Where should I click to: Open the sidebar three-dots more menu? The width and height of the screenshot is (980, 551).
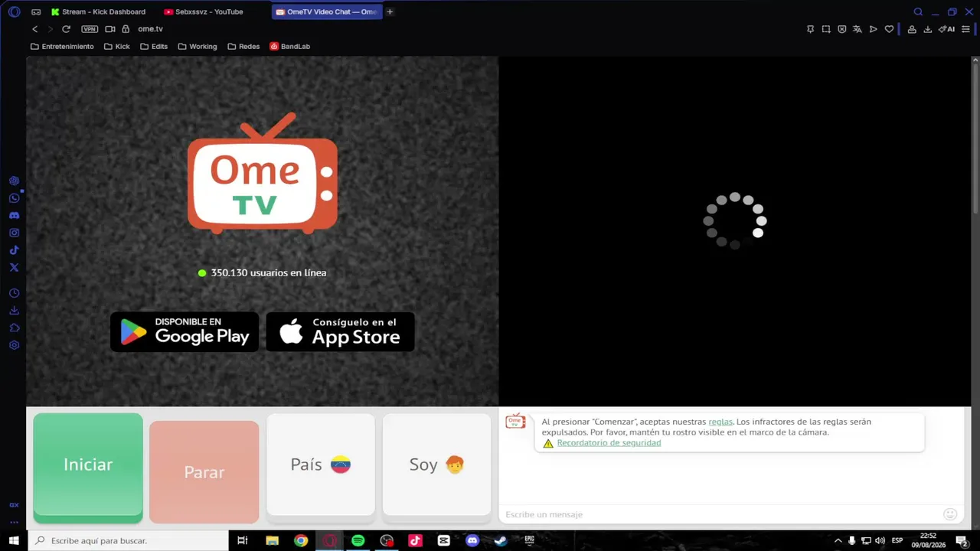point(14,523)
